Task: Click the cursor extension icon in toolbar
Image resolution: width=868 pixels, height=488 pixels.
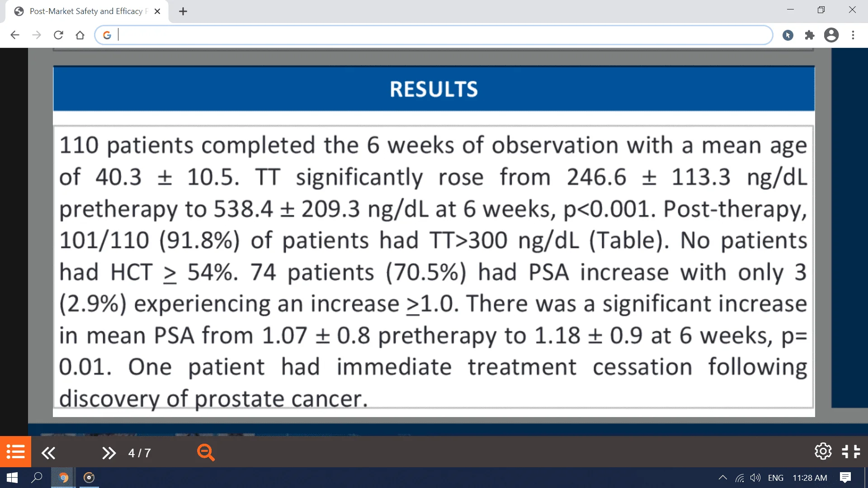Action: (x=788, y=35)
